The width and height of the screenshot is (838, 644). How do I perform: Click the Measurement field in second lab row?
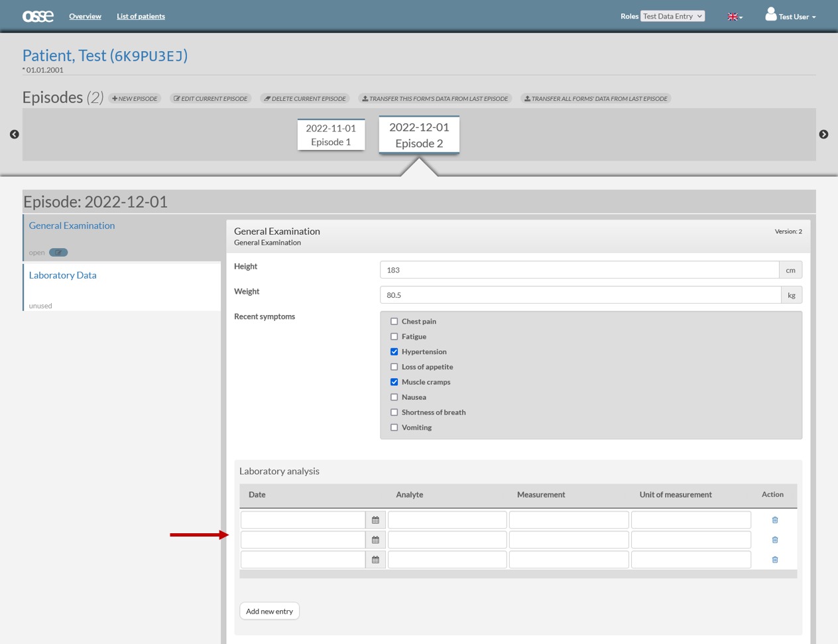[569, 540]
